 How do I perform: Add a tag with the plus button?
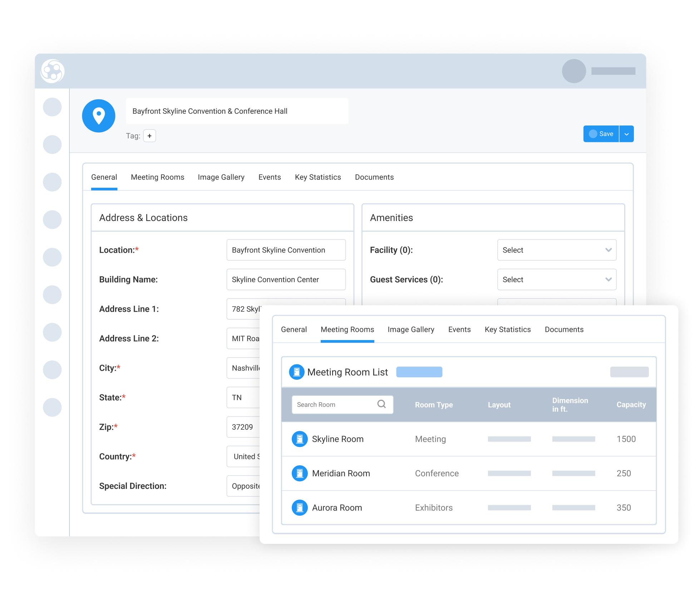click(149, 136)
